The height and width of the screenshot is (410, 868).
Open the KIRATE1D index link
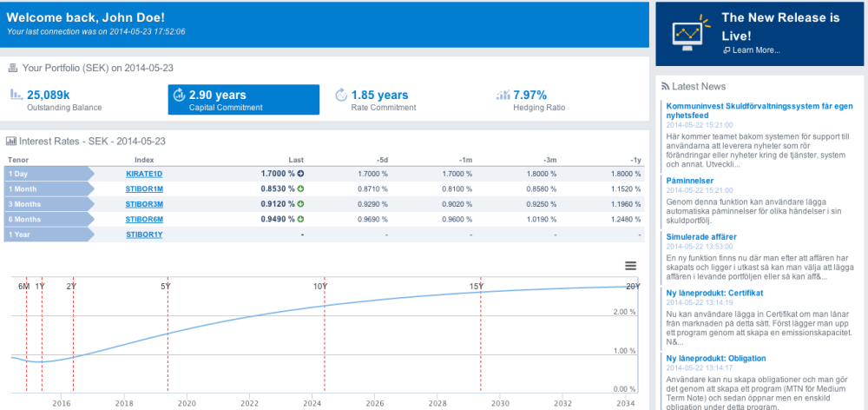pyautogui.click(x=144, y=174)
